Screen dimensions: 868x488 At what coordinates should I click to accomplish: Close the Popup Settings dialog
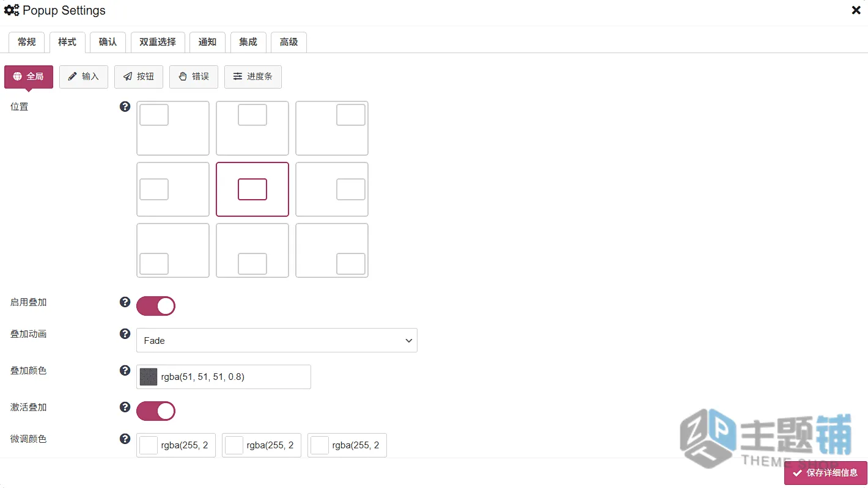click(856, 10)
